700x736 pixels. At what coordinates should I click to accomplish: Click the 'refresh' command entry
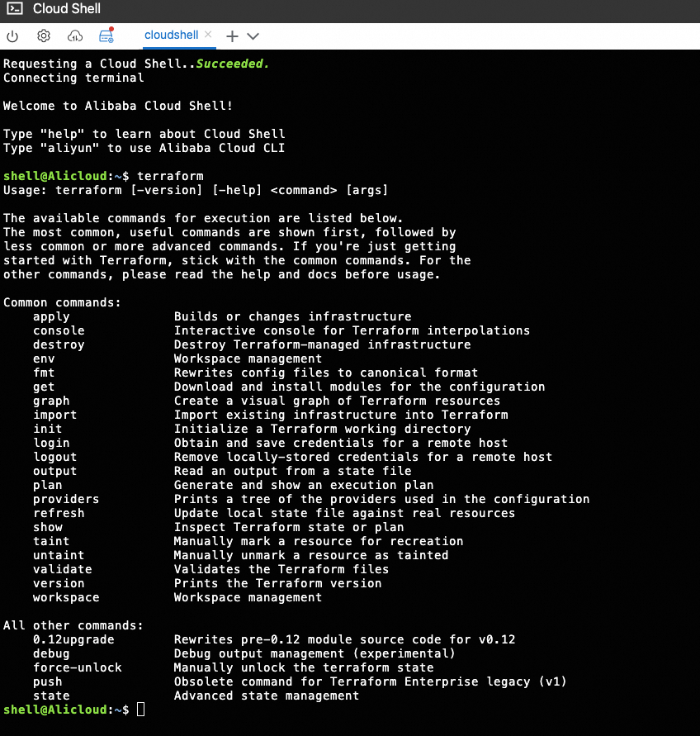pos(59,513)
